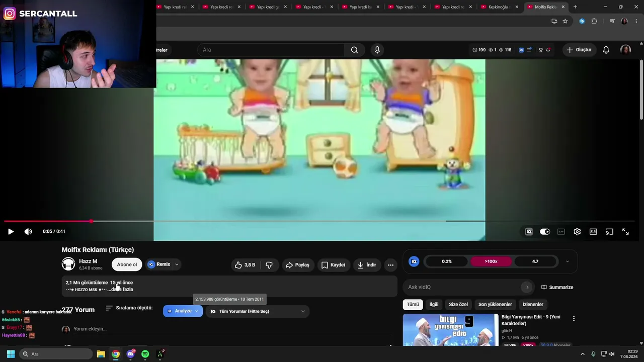Screen dimensions: 644x362
Task: Seek on the video progress bar
Action: (x=320, y=221)
